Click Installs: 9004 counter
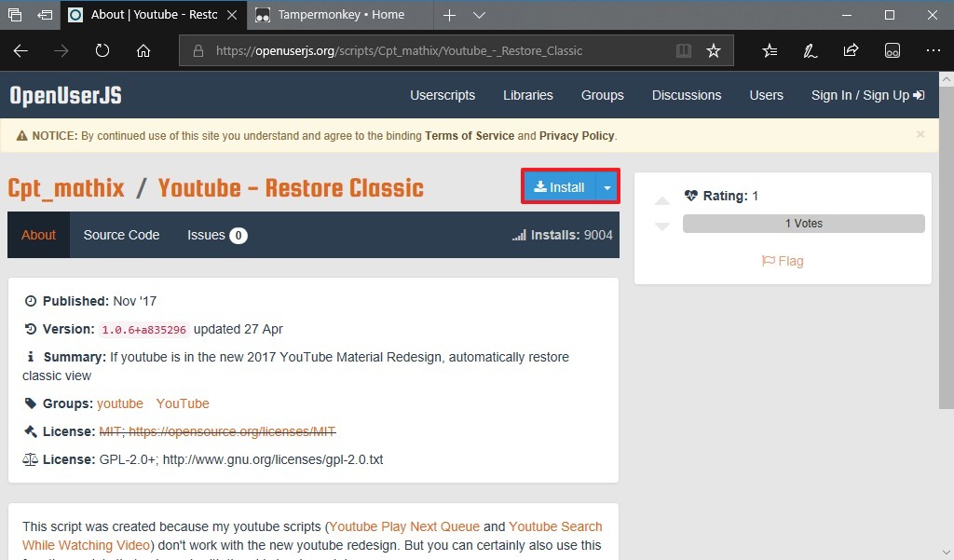The image size is (954, 560). 562,235
